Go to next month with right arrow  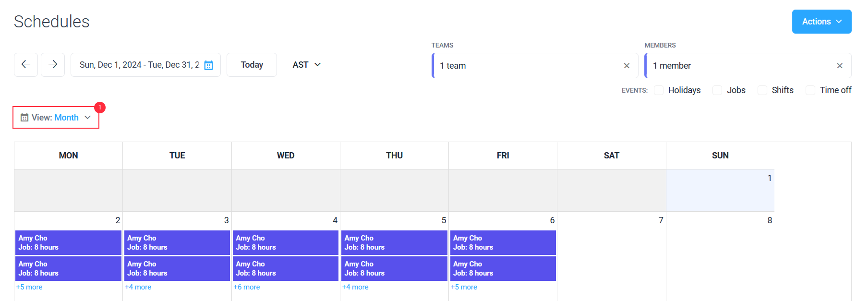point(53,65)
